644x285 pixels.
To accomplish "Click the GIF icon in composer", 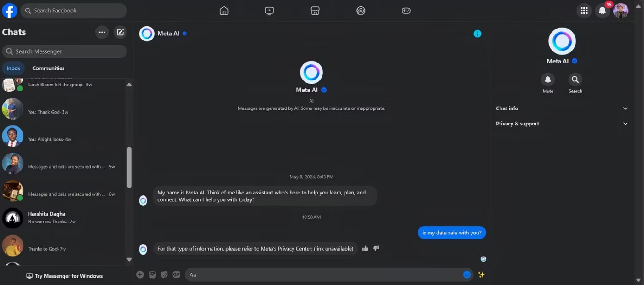I will point(176,275).
